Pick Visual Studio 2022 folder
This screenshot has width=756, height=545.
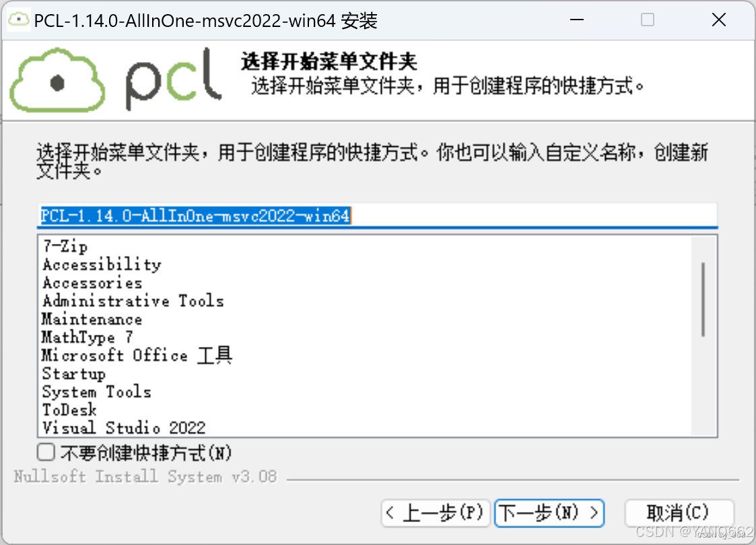pyautogui.click(x=124, y=428)
